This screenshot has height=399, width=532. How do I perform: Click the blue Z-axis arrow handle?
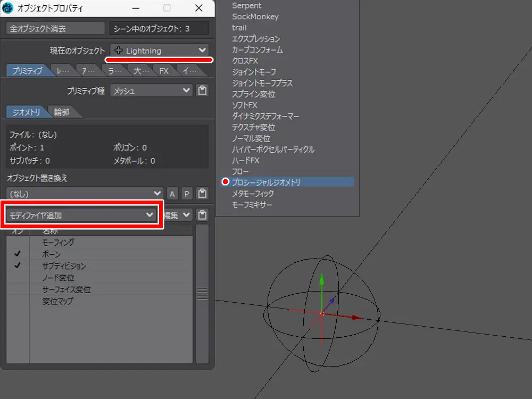(x=332, y=301)
